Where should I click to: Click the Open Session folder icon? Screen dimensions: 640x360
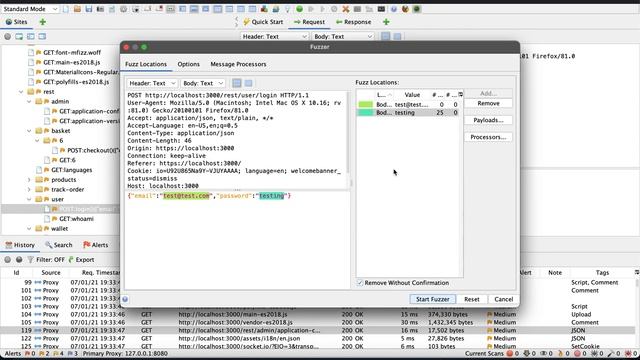click(77, 9)
